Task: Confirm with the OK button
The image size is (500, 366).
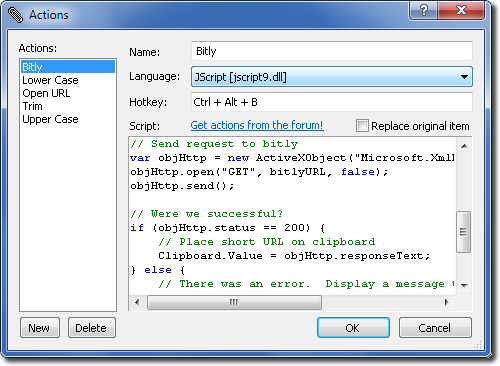Action: 353,328
